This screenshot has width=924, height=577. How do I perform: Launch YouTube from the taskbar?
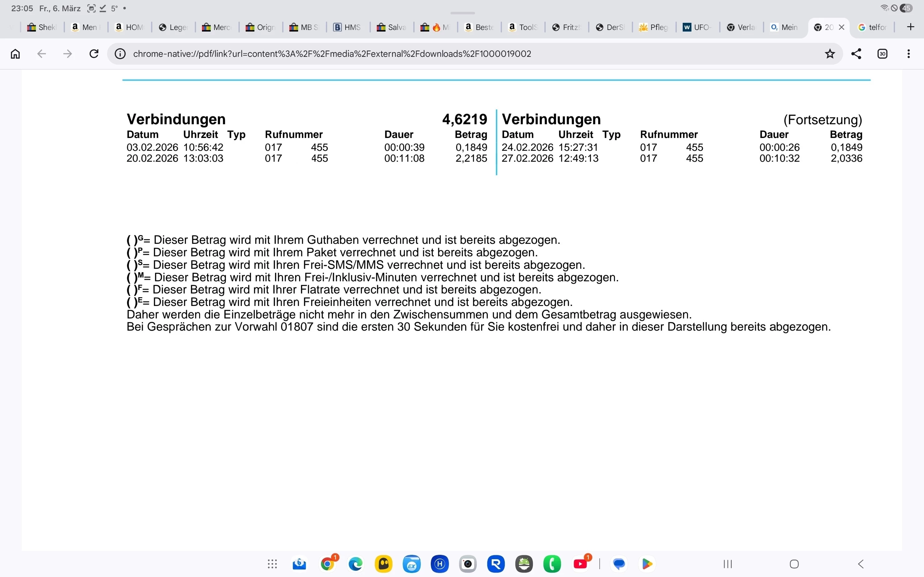click(x=581, y=564)
